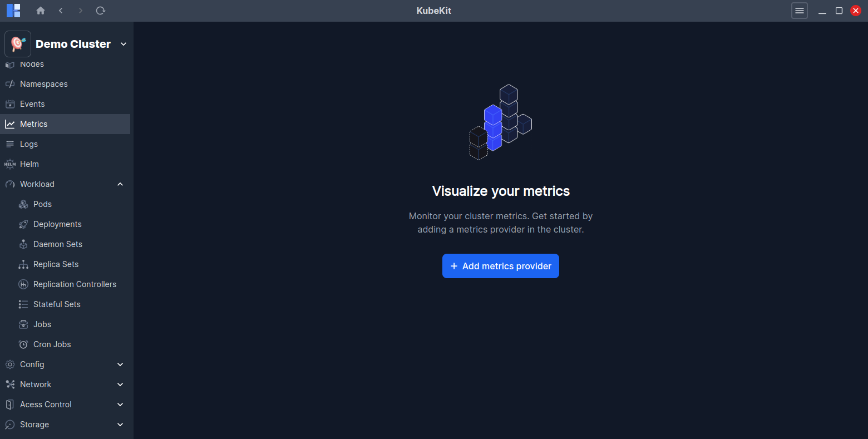Click Add metrics provider
The image size is (868, 439).
[500, 266]
